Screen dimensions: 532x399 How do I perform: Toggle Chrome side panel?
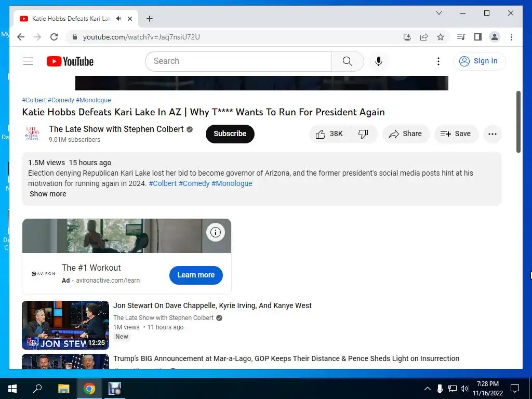[478, 37]
